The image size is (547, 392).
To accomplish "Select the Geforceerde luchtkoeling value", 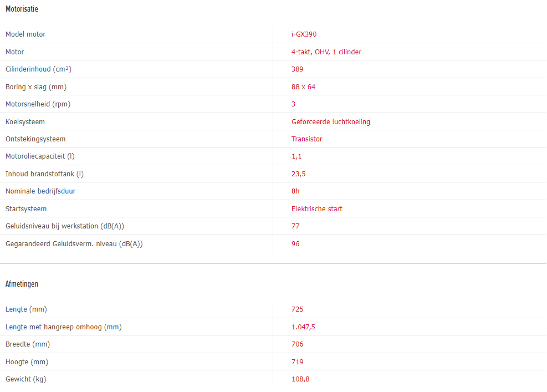I will (x=331, y=122).
